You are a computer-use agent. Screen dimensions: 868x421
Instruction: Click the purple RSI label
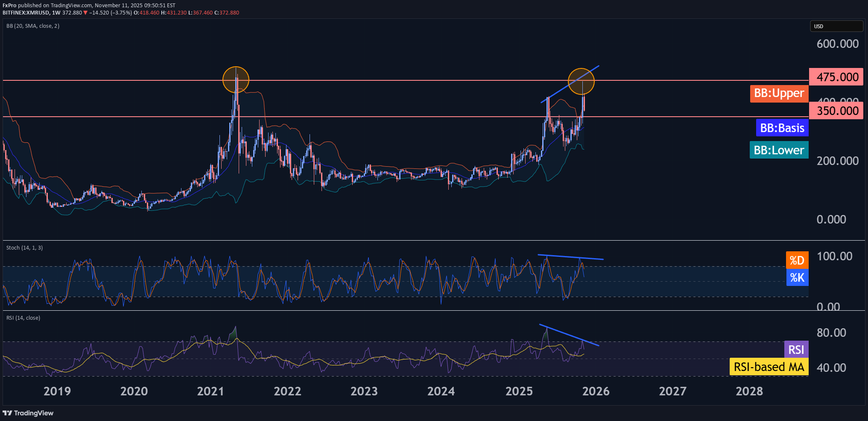[x=796, y=350]
